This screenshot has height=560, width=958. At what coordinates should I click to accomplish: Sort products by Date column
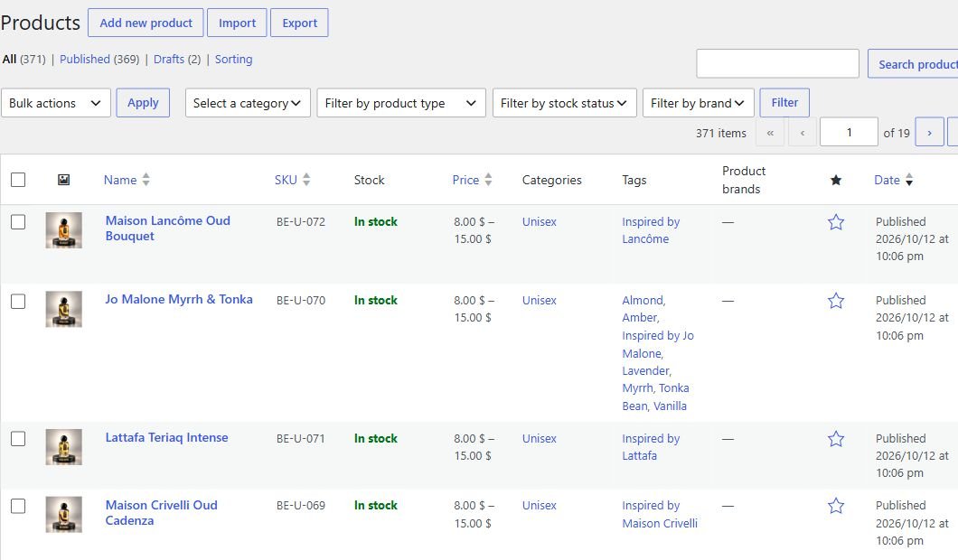[x=893, y=180]
